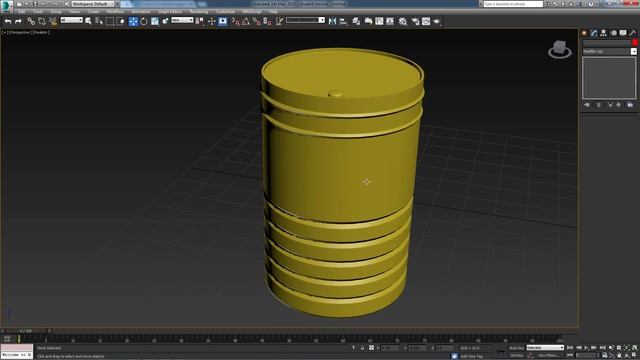Toggle the 3D Snaps button
The image size is (640, 360).
[x=236, y=21]
